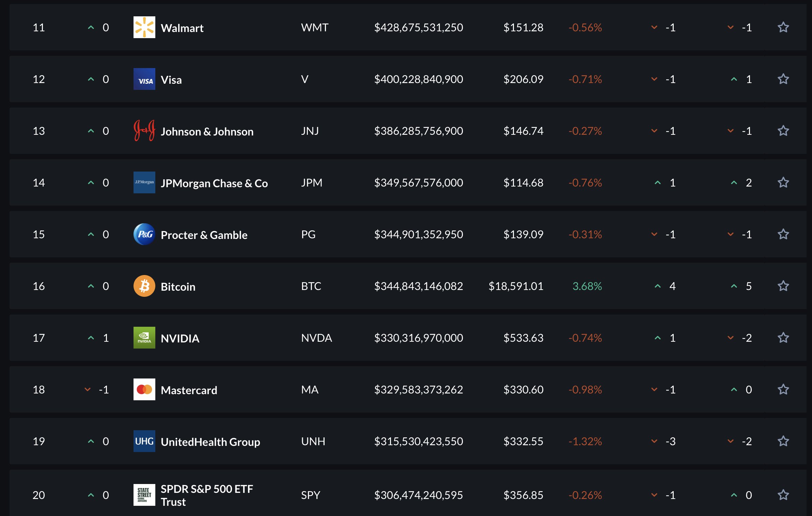Star Walmart as a favorite
The image size is (812, 516).
tap(783, 27)
